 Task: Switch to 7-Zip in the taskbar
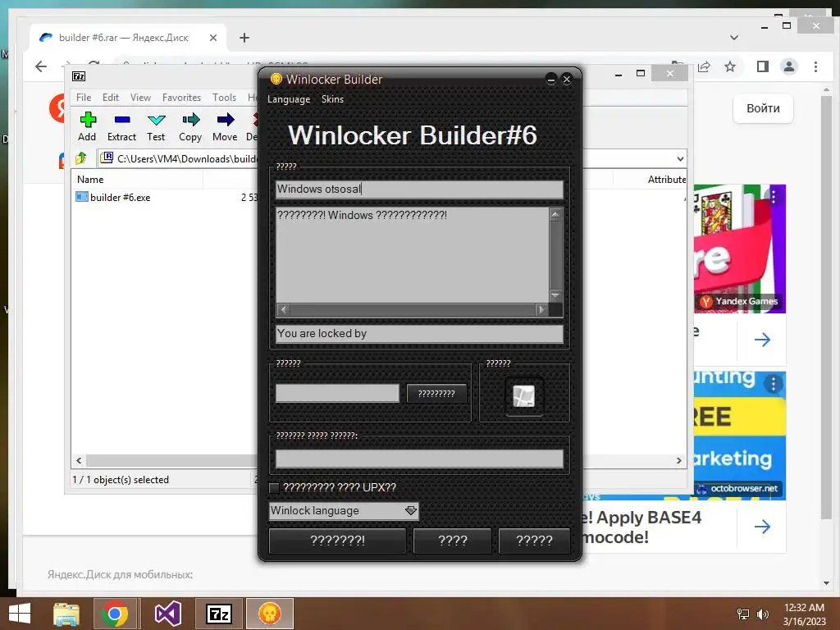pyautogui.click(x=218, y=614)
